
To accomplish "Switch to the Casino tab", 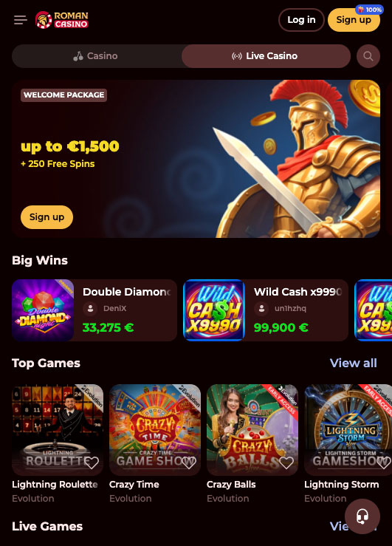I will click(97, 56).
